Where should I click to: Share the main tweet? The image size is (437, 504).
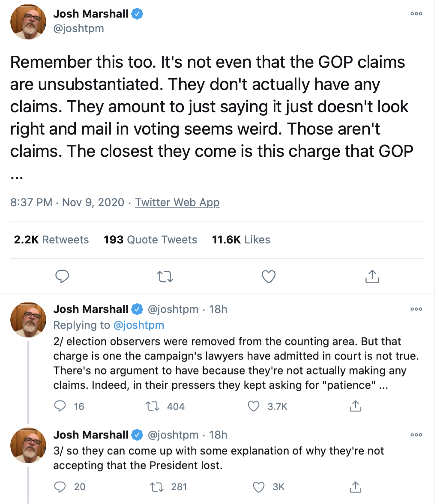coord(372,277)
